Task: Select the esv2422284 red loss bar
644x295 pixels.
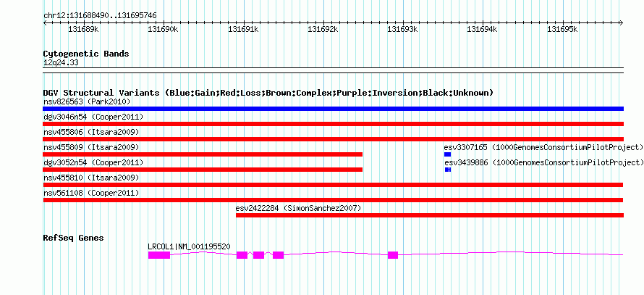Action: 430,215
